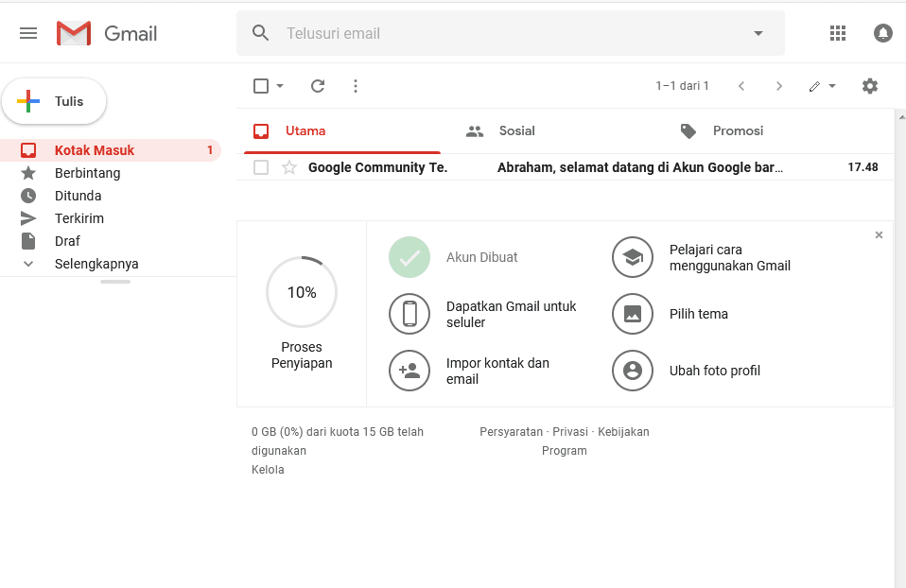The height and width of the screenshot is (588, 906).
Task: Click the graduation cap learn icon
Action: point(633,257)
